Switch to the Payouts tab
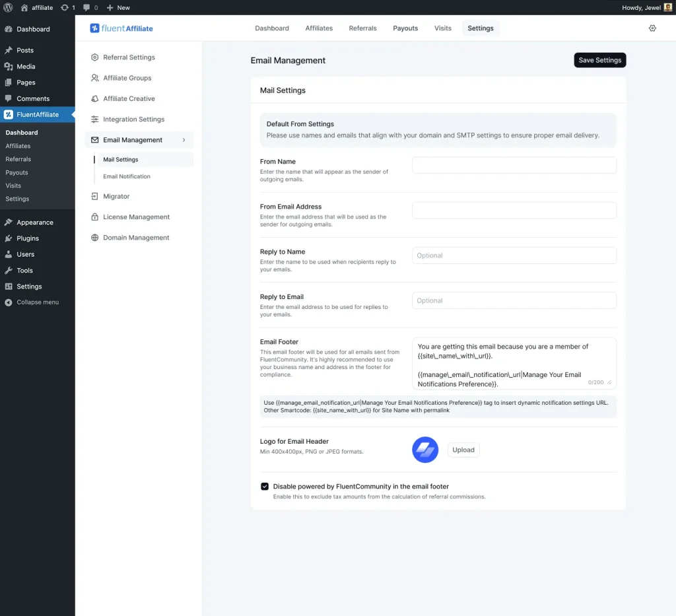The width and height of the screenshot is (676, 616). (x=405, y=28)
